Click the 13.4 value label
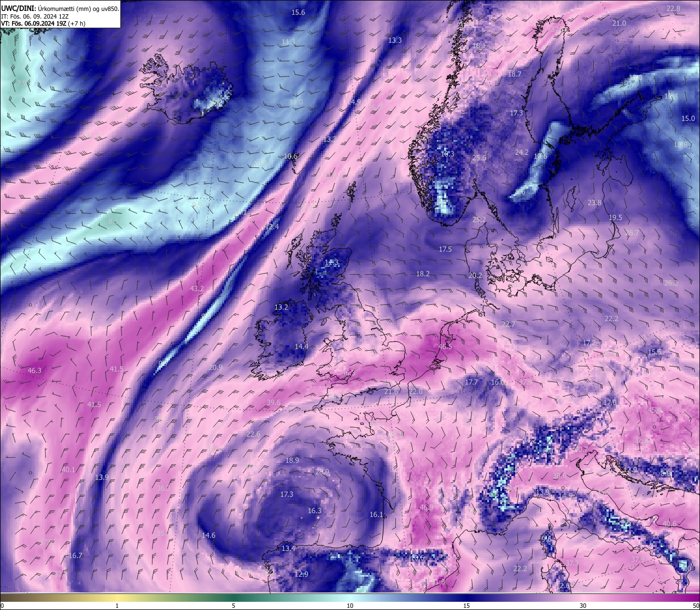Image resolution: width=700 pixels, height=610 pixels. pyautogui.click(x=288, y=548)
